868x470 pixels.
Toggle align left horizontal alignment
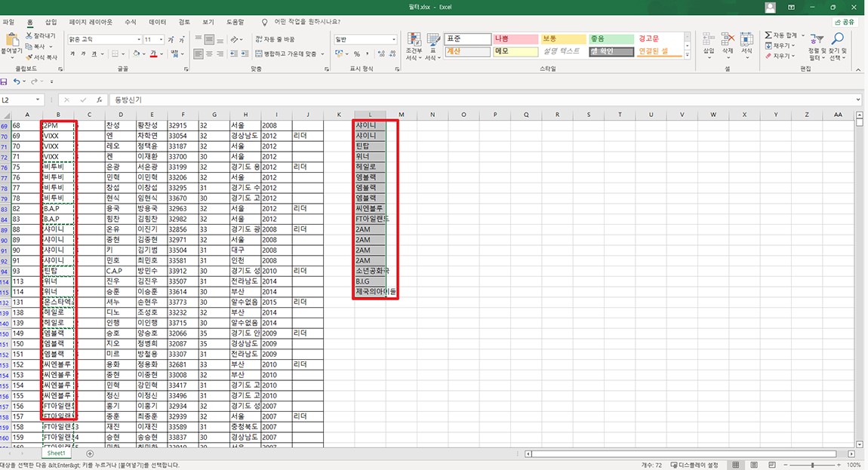pyautogui.click(x=199, y=54)
